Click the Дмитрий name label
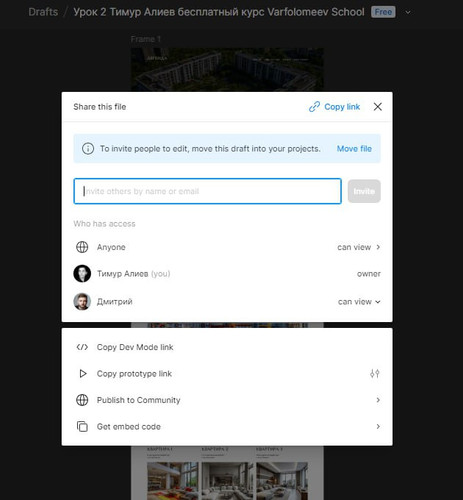This screenshot has height=500, width=463. coord(114,302)
